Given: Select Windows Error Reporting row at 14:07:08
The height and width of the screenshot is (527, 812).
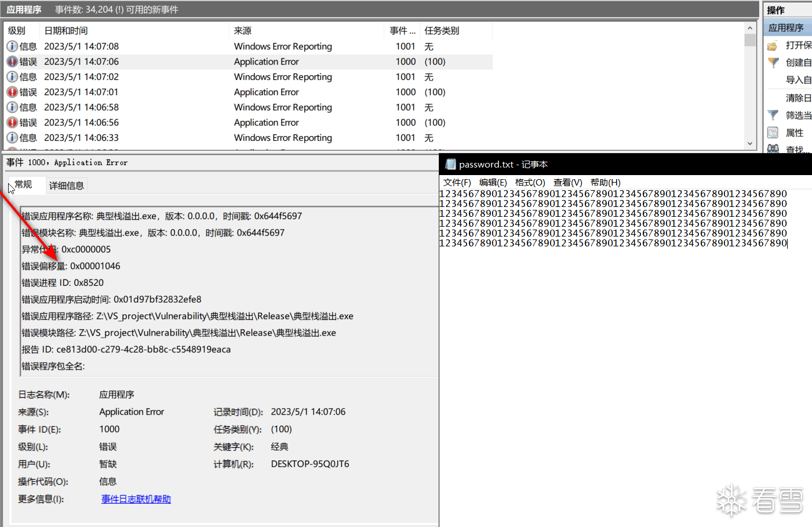Looking at the screenshot, I should pyautogui.click(x=249, y=46).
